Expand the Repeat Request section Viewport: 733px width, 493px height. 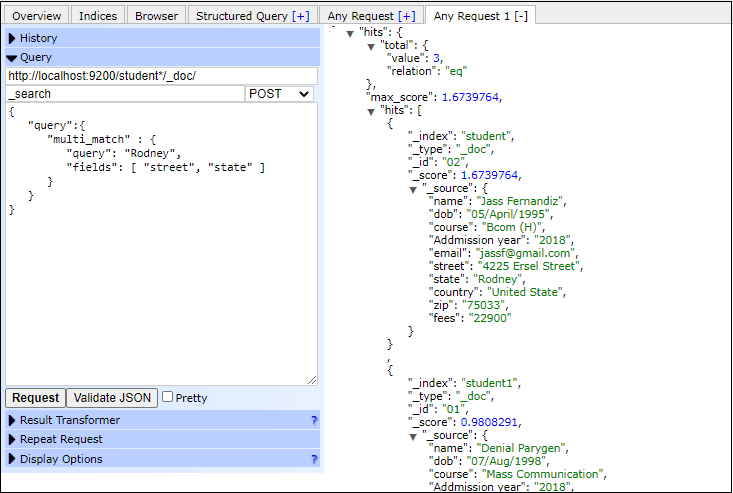click(163, 439)
